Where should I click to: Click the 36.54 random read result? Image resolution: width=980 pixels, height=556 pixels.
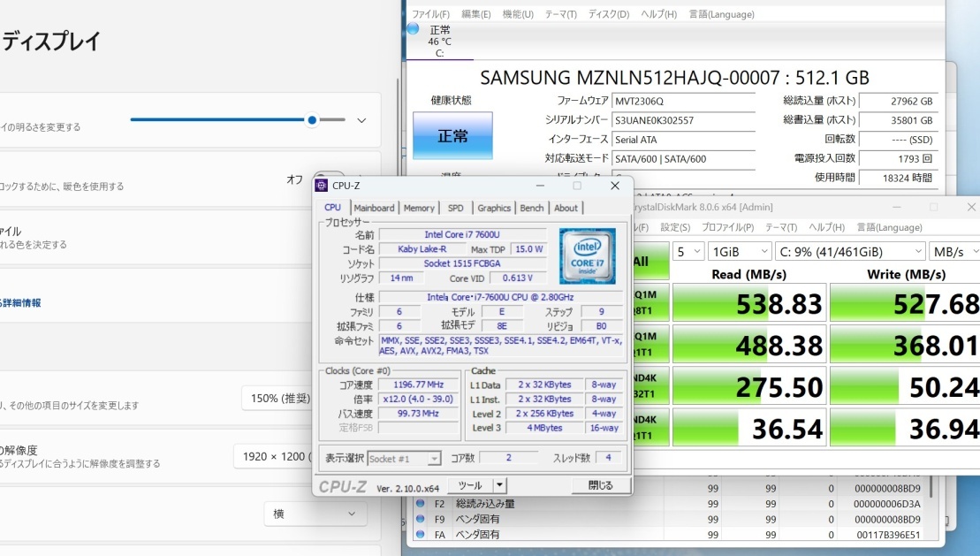pyautogui.click(x=749, y=428)
